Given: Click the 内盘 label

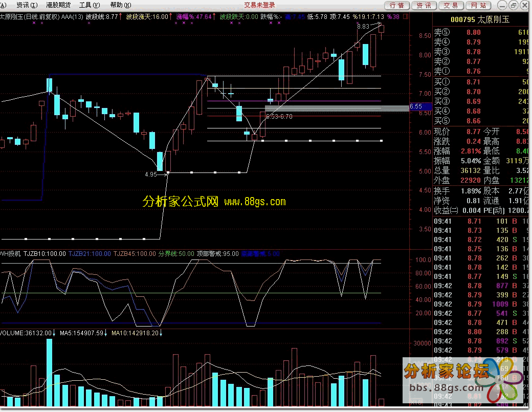Looking at the screenshot, I should [x=491, y=181].
